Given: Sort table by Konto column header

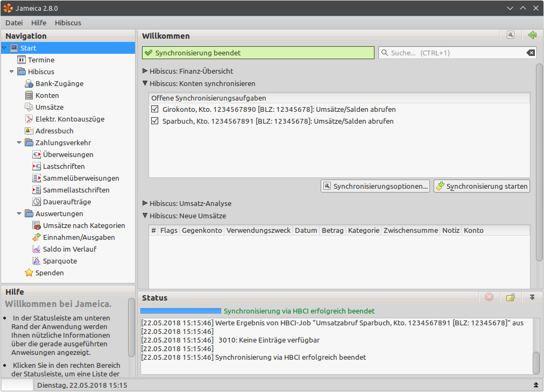Looking at the screenshot, I should [x=474, y=230].
